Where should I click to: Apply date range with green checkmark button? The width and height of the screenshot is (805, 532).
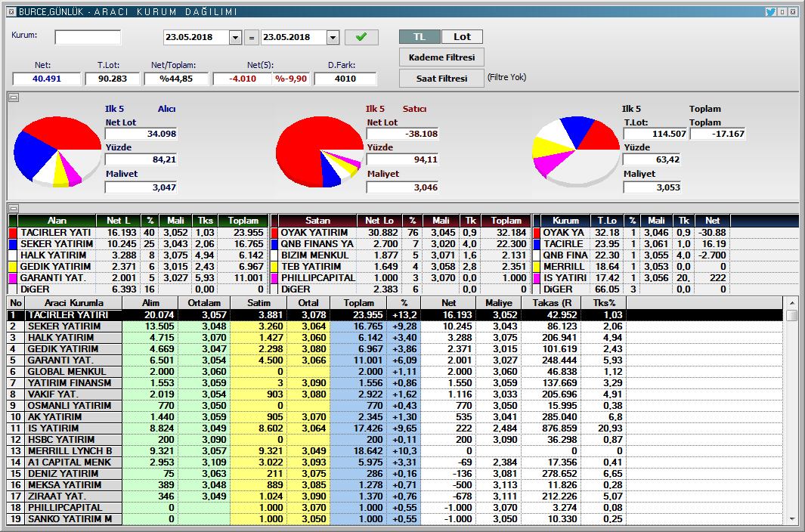(x=361, y=37)
